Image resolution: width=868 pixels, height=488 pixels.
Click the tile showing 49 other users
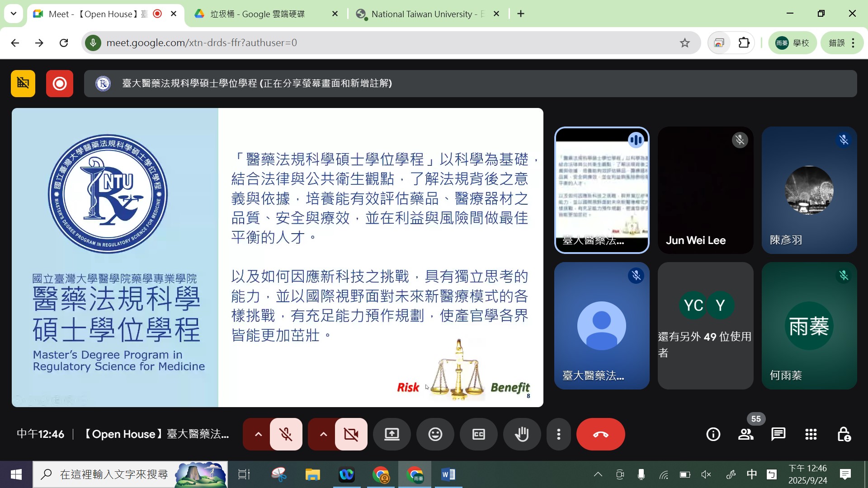(x=705, y=325)
